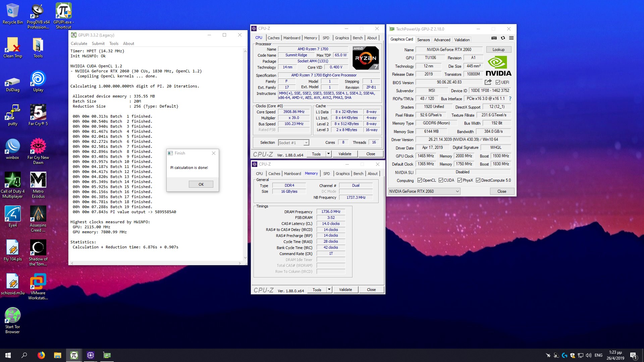Click Validate button in lower CPU-Z
This screenshot has height=362, width=644.
(x=345, y=290)
